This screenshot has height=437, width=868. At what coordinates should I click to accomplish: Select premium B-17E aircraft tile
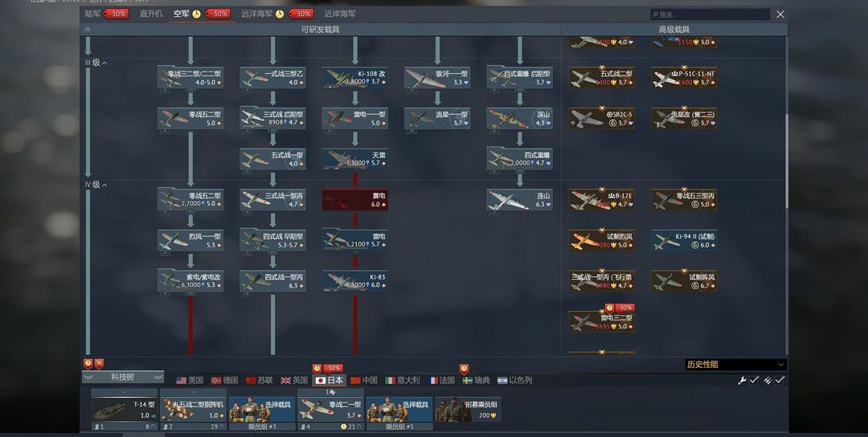pyautogui.click(x=602, y=200)
